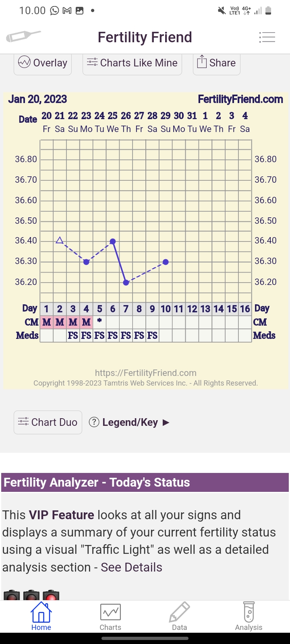Viewport: 290px width, 644px height.
Task: Tap the FS Meds cell on day 3
Action: coord(73,335)
